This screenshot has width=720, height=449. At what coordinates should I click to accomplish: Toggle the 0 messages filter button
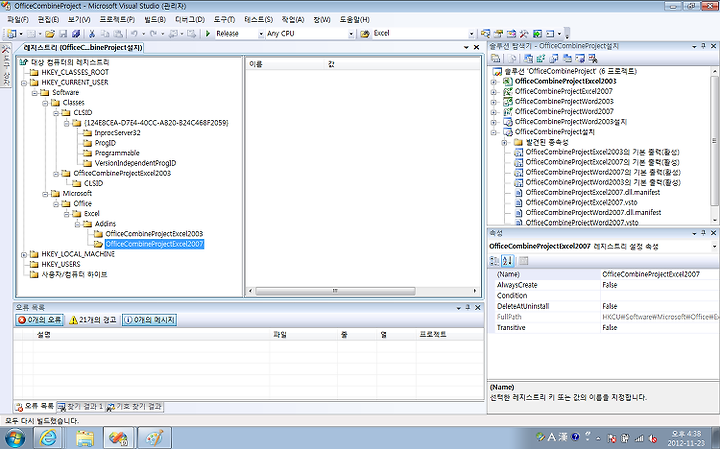coord(149,320)
